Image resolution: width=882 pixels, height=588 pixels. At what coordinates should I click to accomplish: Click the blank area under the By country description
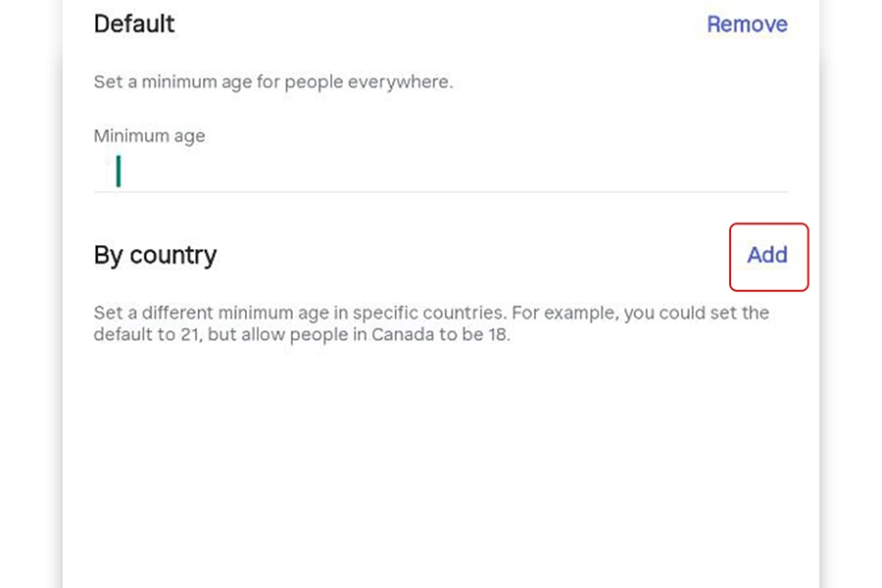pyautogui.click(x=441, y=451)
